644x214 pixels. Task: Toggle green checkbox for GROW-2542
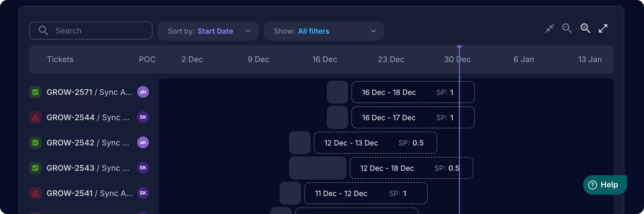(35, 143)
